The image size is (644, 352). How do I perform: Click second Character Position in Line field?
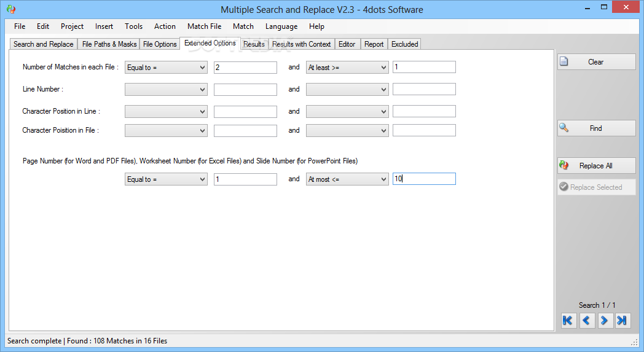point(424,111)
